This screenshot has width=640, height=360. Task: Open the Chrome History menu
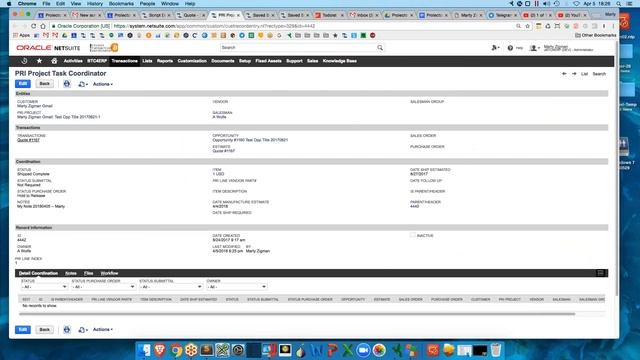coord(95,4)
